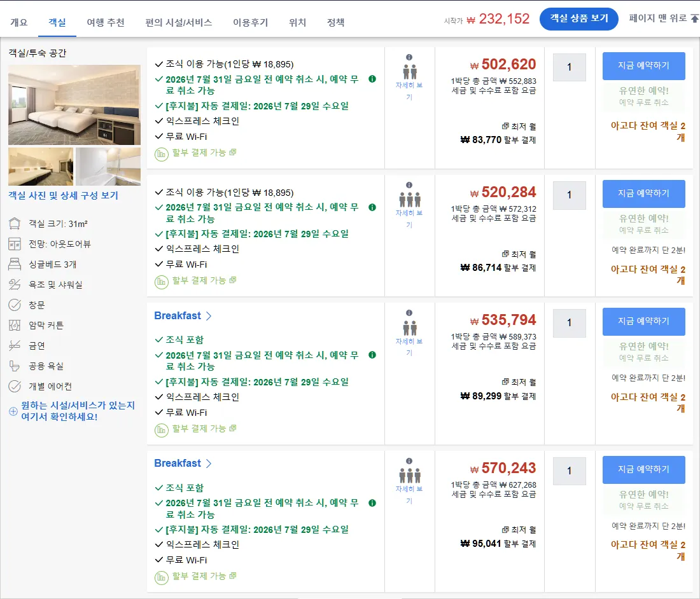
Task: Open the room quantity dropdown in the ₩570,243 row
Action: point(569,471)
